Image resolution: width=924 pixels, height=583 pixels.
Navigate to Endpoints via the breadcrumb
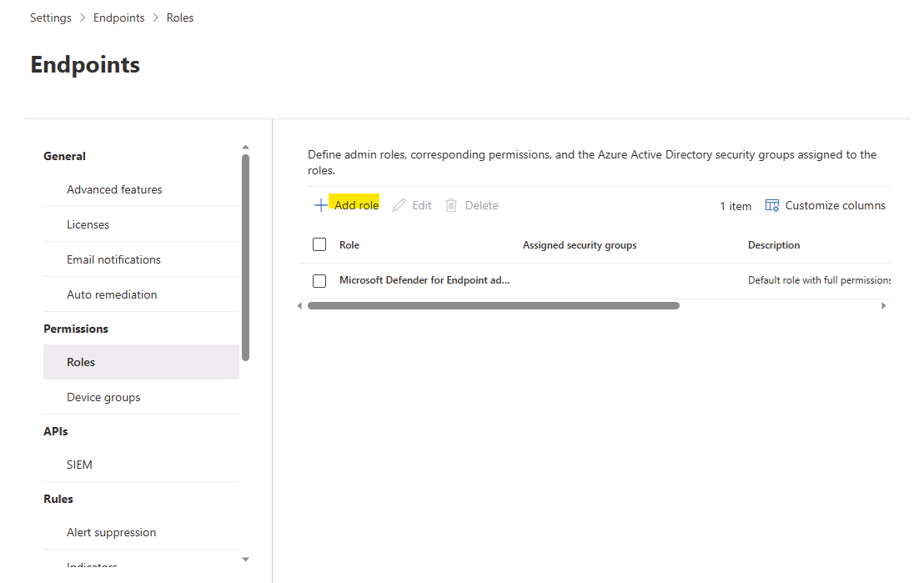[118, 17]
